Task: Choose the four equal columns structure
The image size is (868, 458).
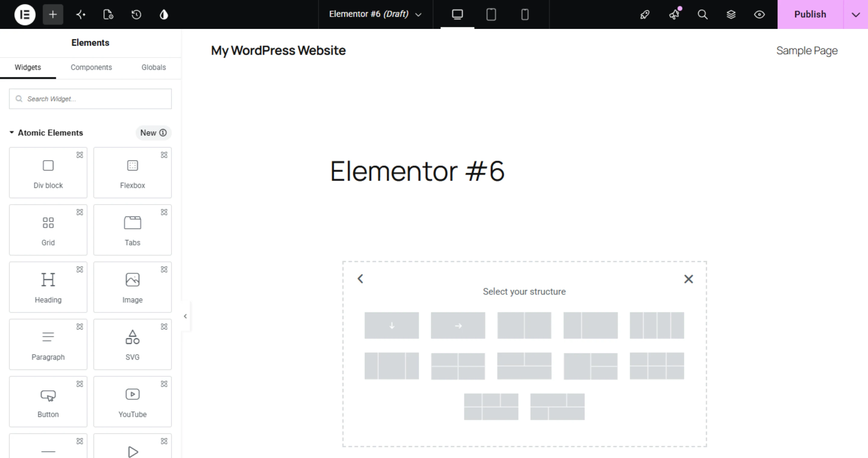Action: point(657,325)
